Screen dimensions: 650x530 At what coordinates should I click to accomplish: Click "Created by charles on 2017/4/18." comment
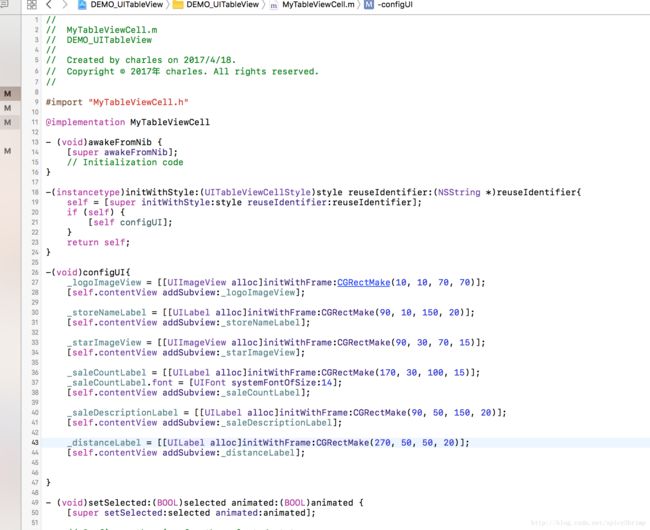[x=151, y=60]
